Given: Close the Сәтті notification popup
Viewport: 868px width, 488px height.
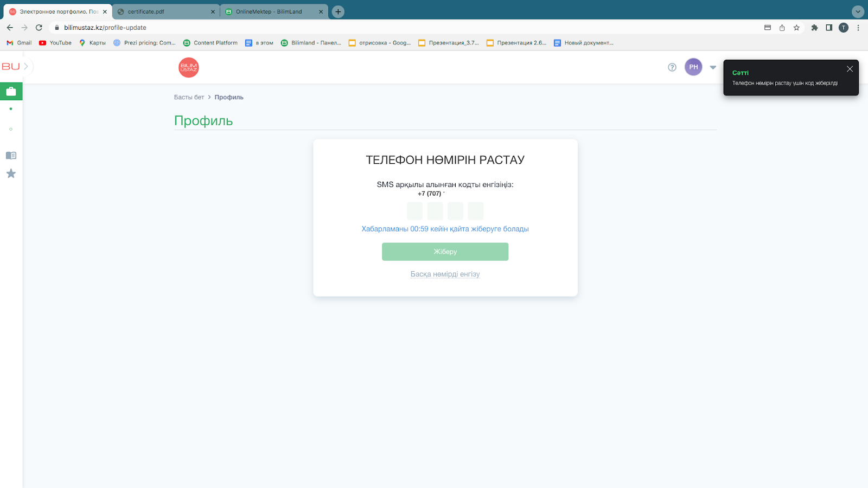Looking at the screenshot, I should coord(850,69).
